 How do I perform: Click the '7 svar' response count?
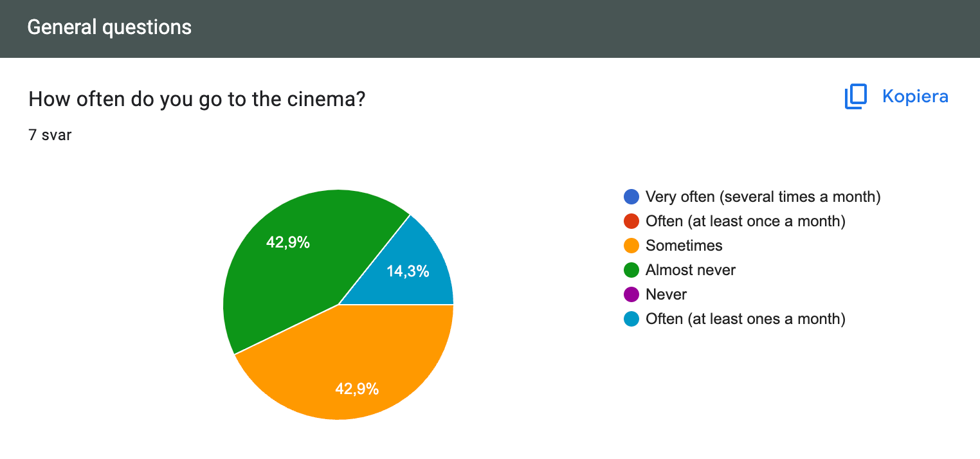(x=50, y=136)
